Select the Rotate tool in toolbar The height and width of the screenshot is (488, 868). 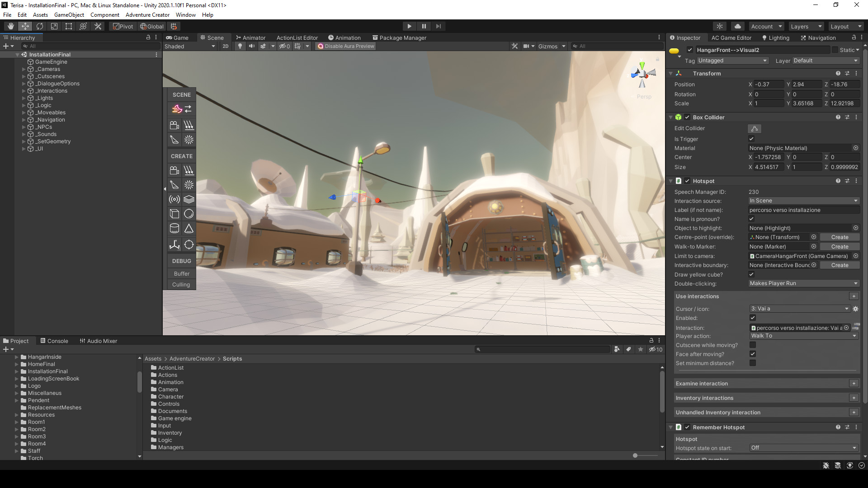point(40,26)
